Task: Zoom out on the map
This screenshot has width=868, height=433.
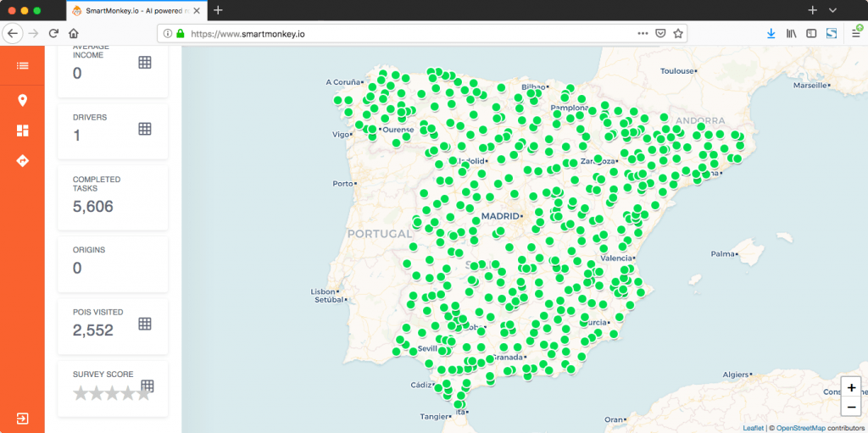Action: [x=851, y=407]
